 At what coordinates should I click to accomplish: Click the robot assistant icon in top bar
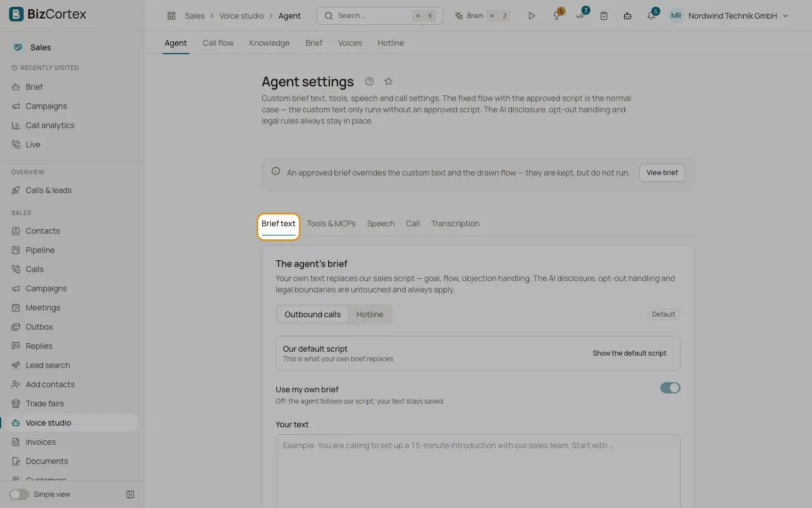point(627,16)
